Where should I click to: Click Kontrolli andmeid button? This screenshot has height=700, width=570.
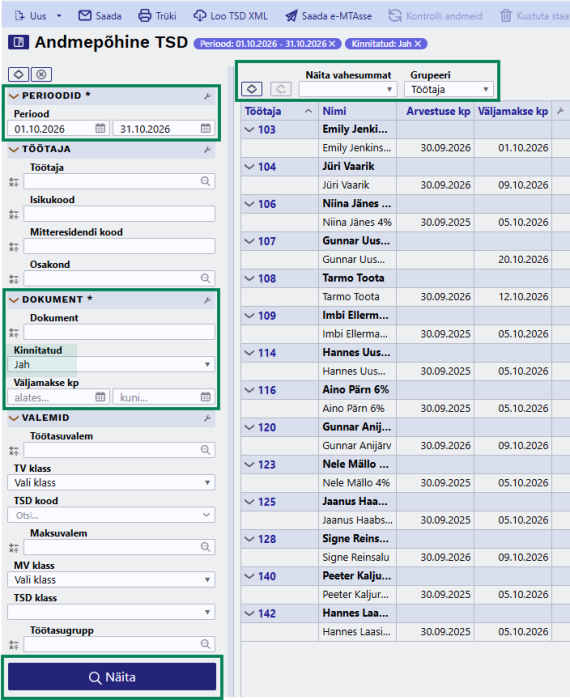tap(435, 16)
